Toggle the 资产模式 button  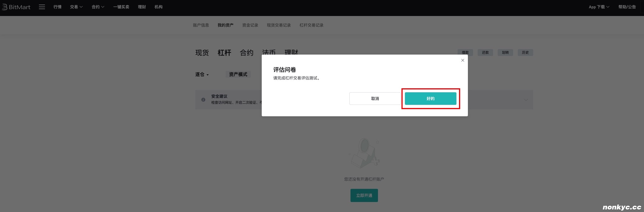click(238, 74)
